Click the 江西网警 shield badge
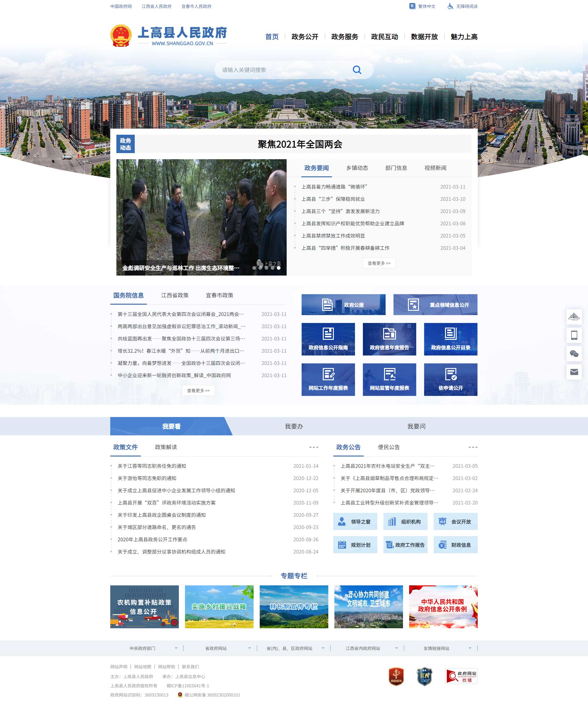This screenshot has width=588, height=710. click(424, 676)
